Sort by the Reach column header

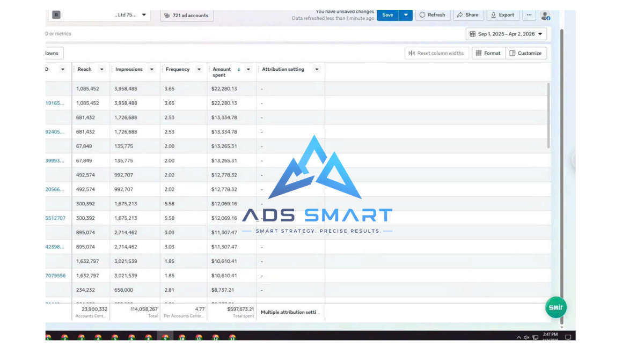click(84, 69)
